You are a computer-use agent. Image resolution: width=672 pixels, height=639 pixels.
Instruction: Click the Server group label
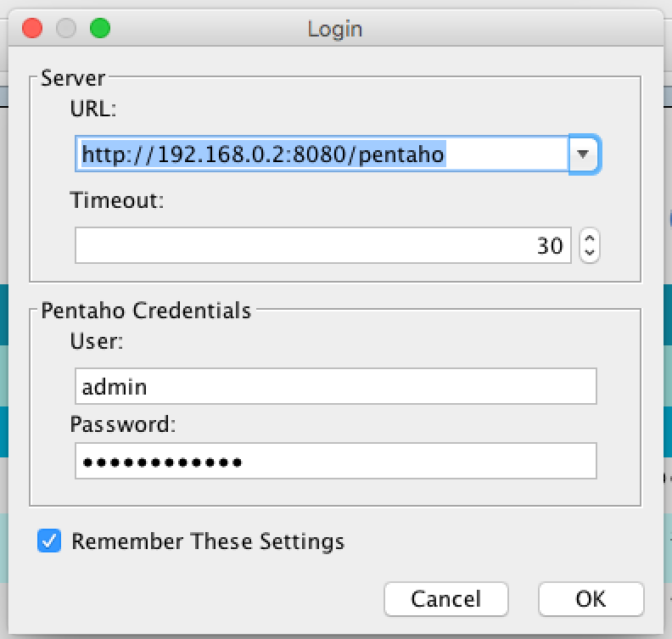click(73, 78)
